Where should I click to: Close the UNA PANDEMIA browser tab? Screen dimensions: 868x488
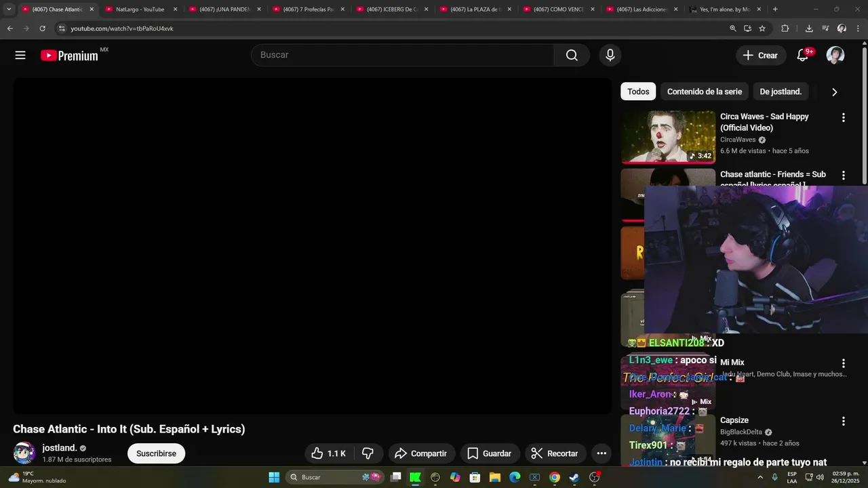coord(258,9)
